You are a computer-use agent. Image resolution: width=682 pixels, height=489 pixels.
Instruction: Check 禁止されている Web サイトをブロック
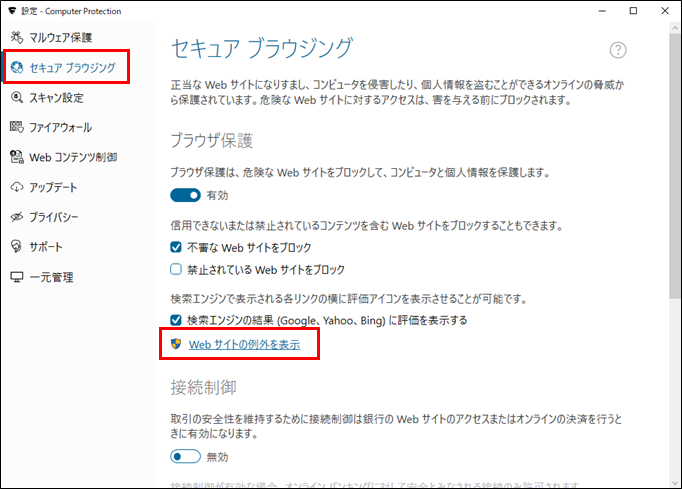point(176,269)
